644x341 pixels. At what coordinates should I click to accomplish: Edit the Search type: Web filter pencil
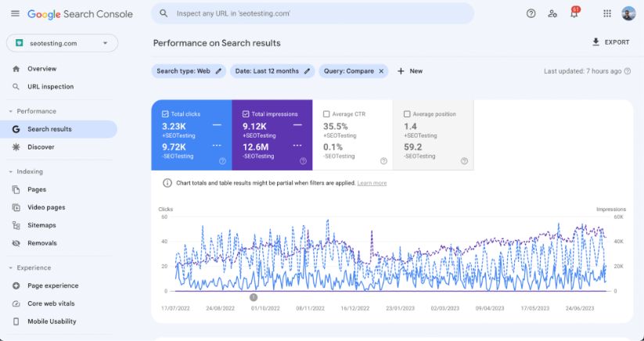pyautogui.click(x=218, y=71)
